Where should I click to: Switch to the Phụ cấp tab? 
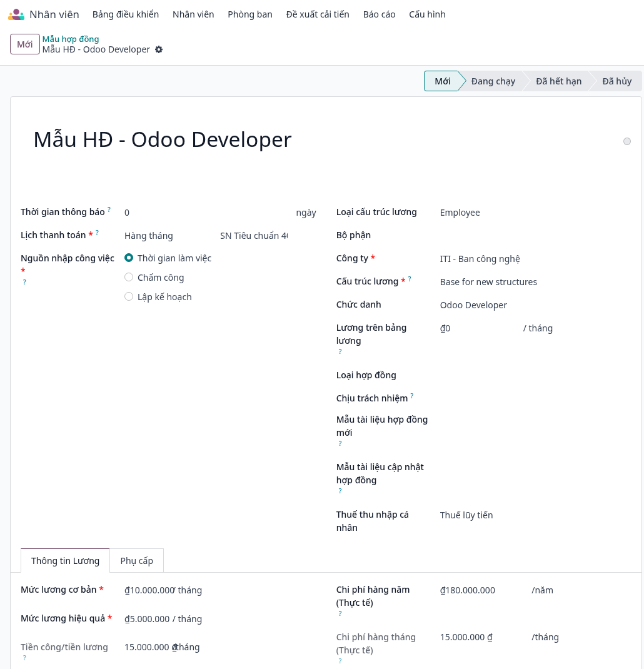point(136,561)
